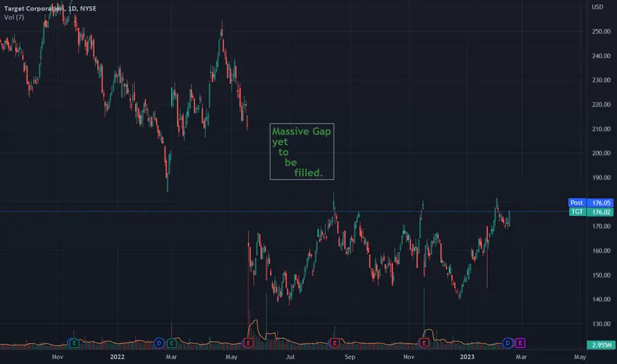This screenshot has width=617, height=364.
Task: Open the blue dividend marker before Mar 2022
Action: click(x=159, y=343)
